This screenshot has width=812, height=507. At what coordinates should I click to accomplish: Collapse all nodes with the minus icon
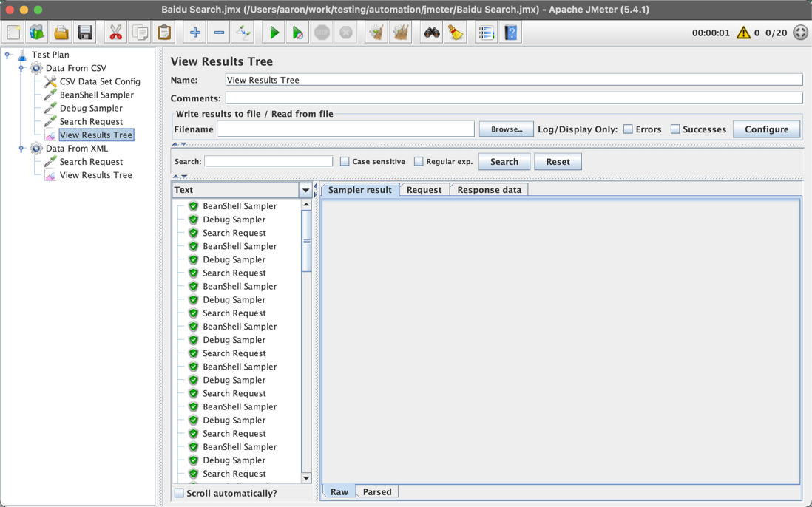[219, 33]
